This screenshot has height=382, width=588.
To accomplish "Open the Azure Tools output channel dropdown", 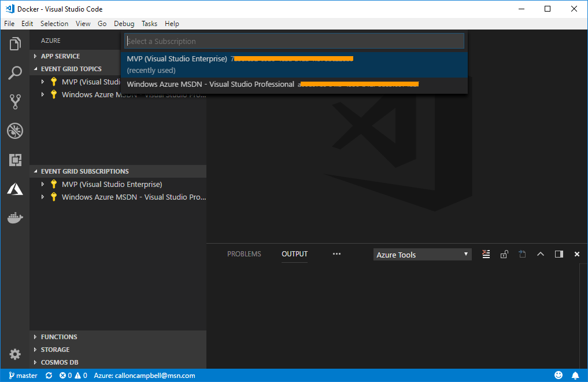I will [x=422, y=255].
